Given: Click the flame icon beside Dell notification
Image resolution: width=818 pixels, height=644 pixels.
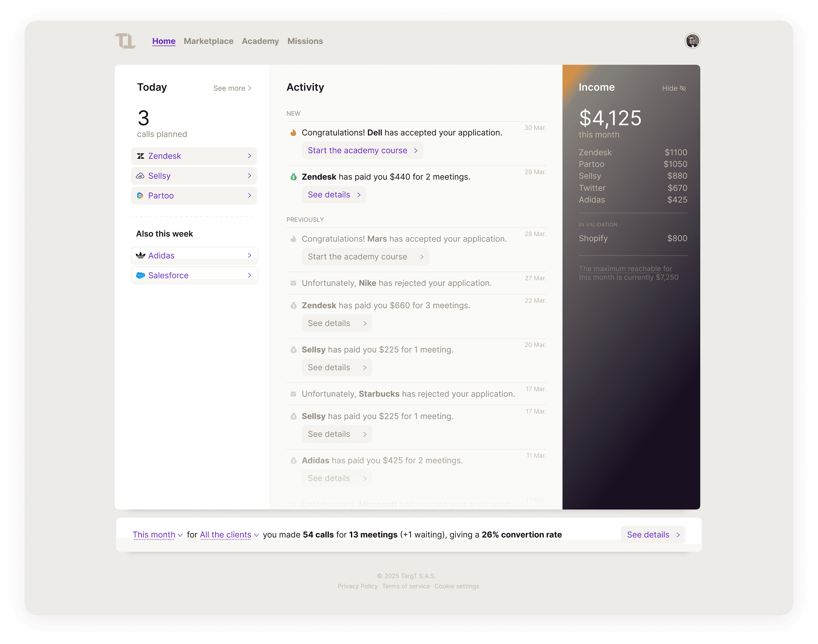Looking at the screenshot, I should pyautogui.click(x=293, y=133).
